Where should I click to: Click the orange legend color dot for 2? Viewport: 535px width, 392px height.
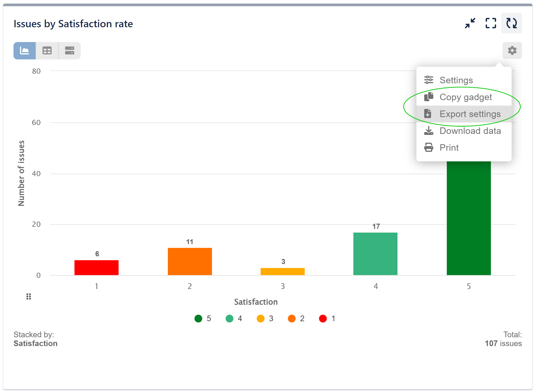pyautogui.click(x=292, y=319)
